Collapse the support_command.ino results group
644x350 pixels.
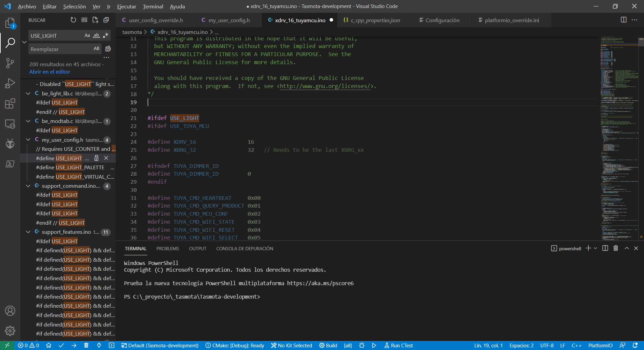pyautogui.click(x=29, y=186)
